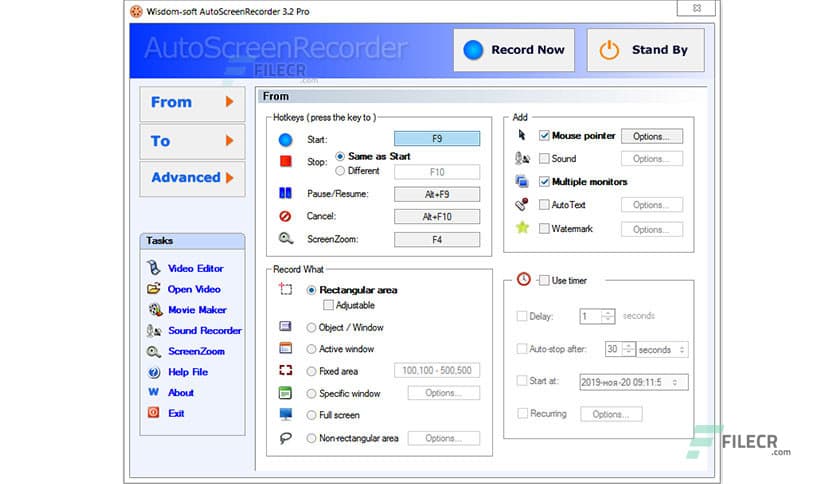The image size is (836, 484).
Task: Click the Watermark star icon
Action: (522, 228)
